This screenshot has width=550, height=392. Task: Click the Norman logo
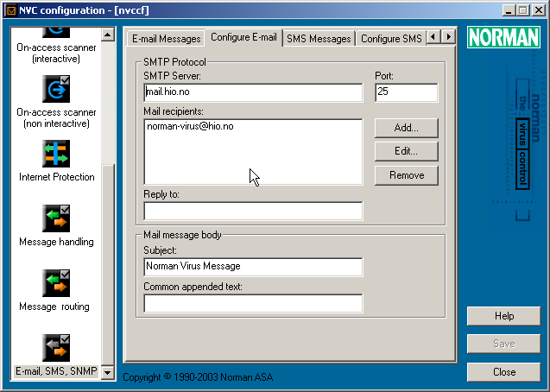click(503, 37)
